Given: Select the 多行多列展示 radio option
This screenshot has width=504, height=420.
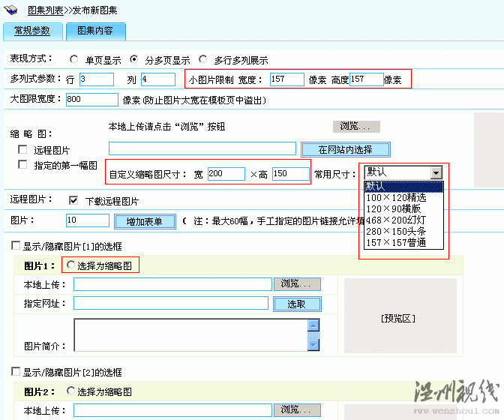Looking at the screenshot, I should (x=203, y=59).
